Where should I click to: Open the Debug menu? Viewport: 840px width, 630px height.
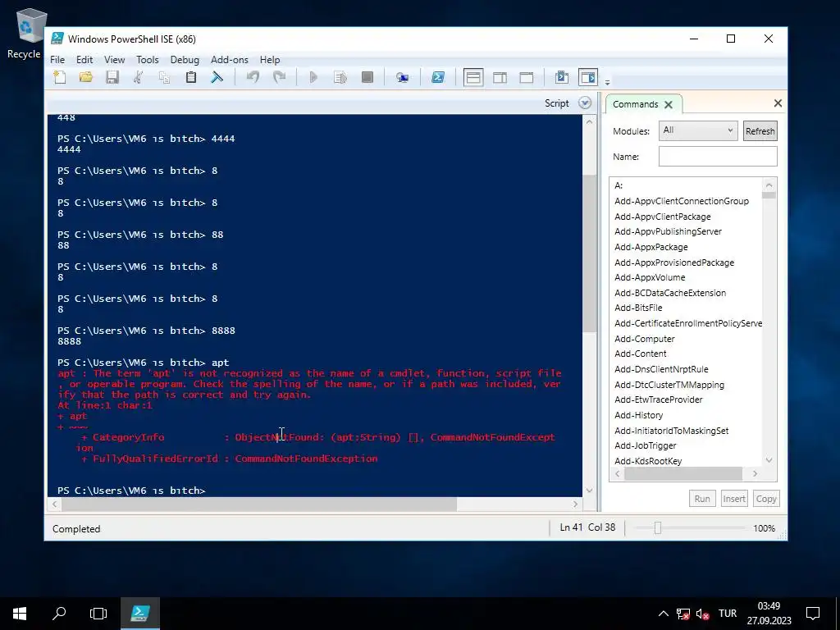coord(185,59)
